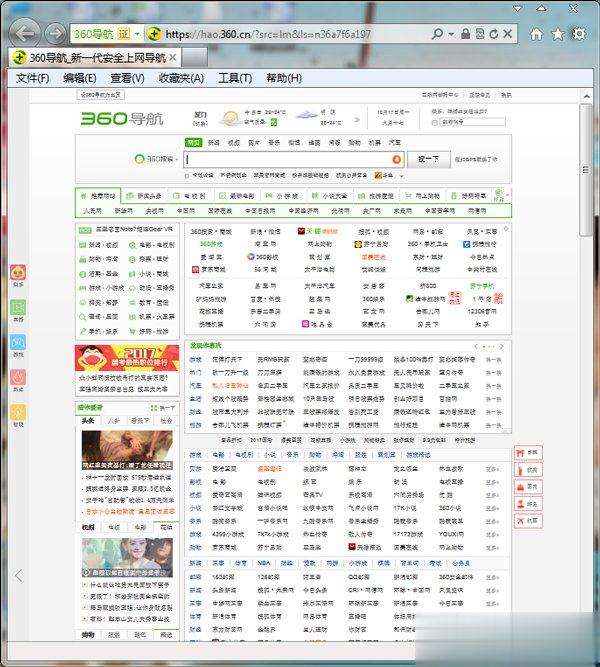Open the 360搜索 engine dropdown
The image size is (600, 667).
pyautogui.click(x=156, y=159)
